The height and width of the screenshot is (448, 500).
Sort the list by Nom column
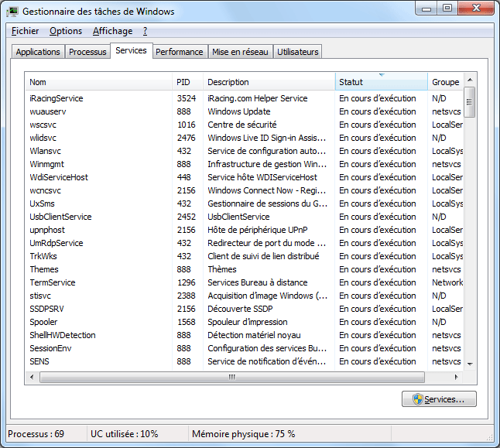(x=98, y=82)
